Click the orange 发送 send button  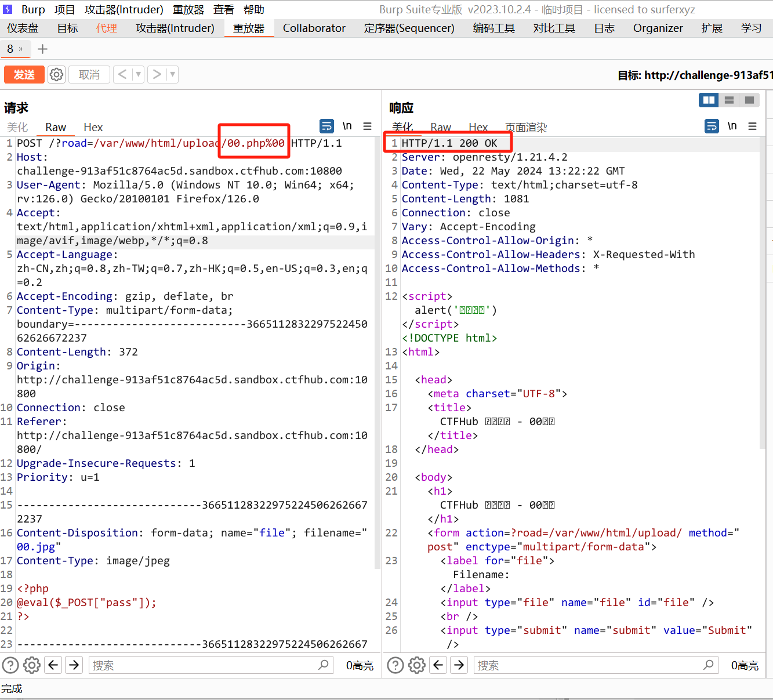[24, 75]
